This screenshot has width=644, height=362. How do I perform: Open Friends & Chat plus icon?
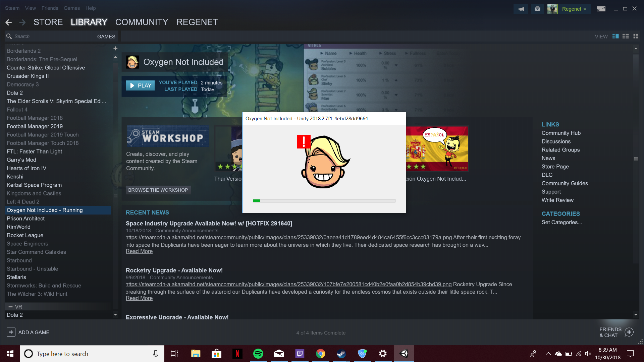629,332
